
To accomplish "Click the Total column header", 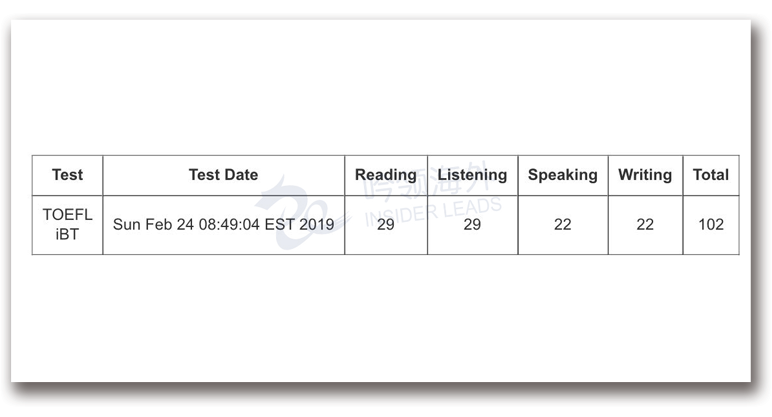I will [x=711, y=175].
